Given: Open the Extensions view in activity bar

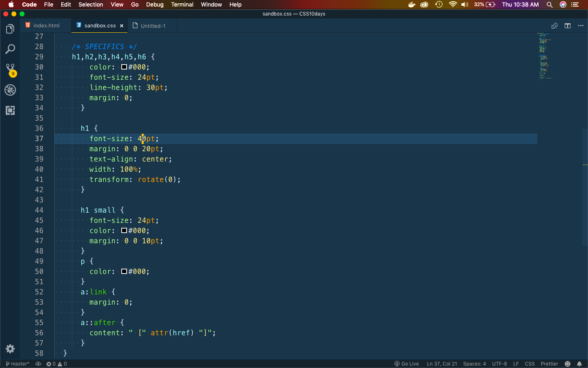Looking at the screenshot, I should (10, 110).
